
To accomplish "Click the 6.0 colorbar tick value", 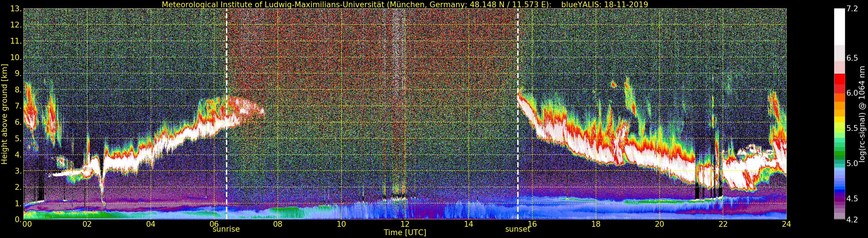I will 852,93.
